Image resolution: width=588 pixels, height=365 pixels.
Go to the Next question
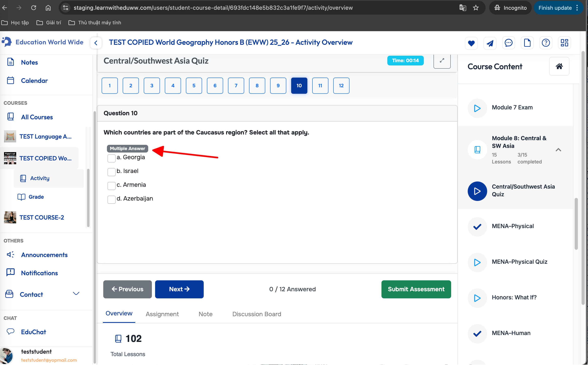(x=179, y=289)
